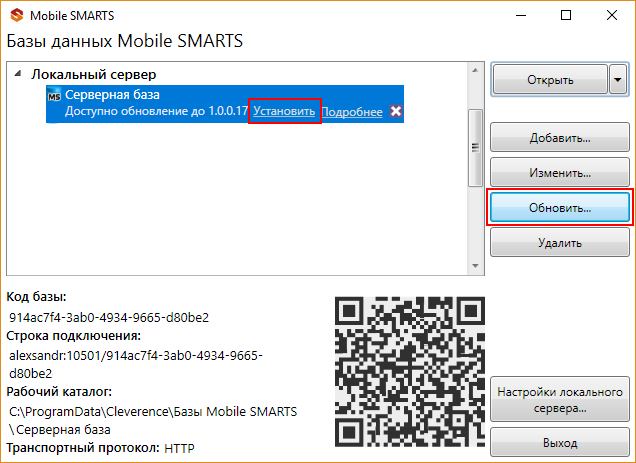
Task: Click the MS icon beside Серверная база
Action: coord(54,95)
